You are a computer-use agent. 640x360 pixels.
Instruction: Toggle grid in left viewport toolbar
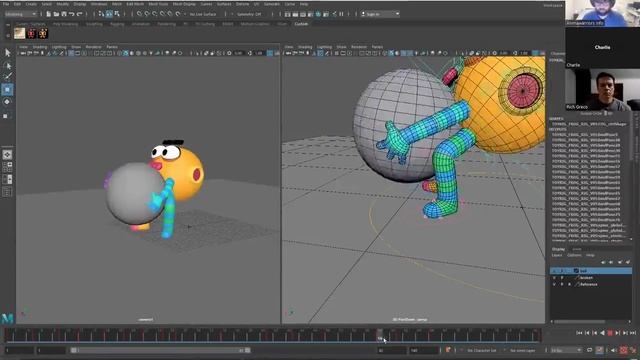click(71, 53)
